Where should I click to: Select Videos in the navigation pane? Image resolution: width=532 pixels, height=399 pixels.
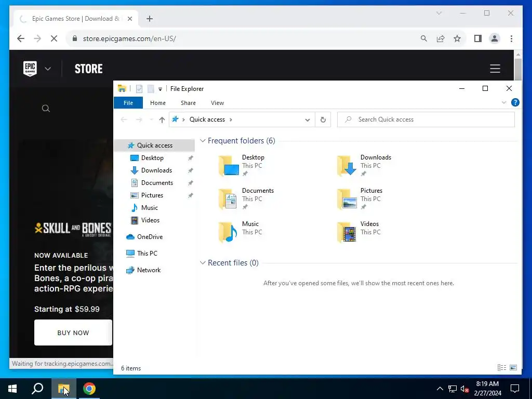pos(150,220)
